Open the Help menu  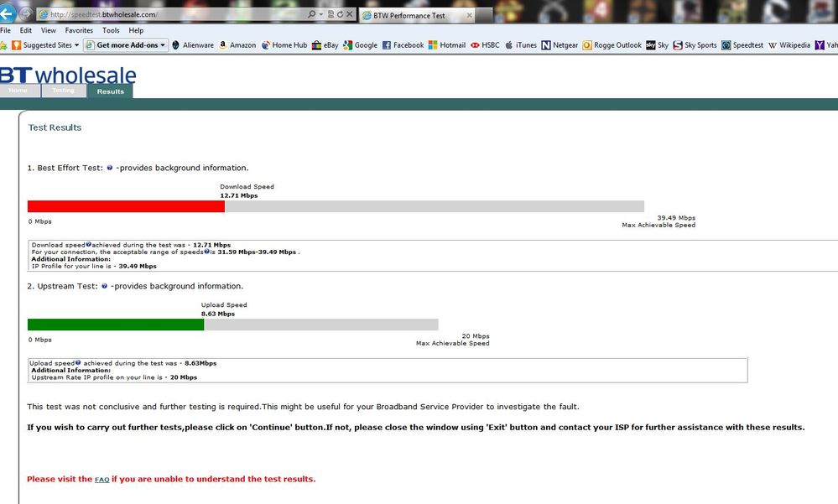[136, 30]
